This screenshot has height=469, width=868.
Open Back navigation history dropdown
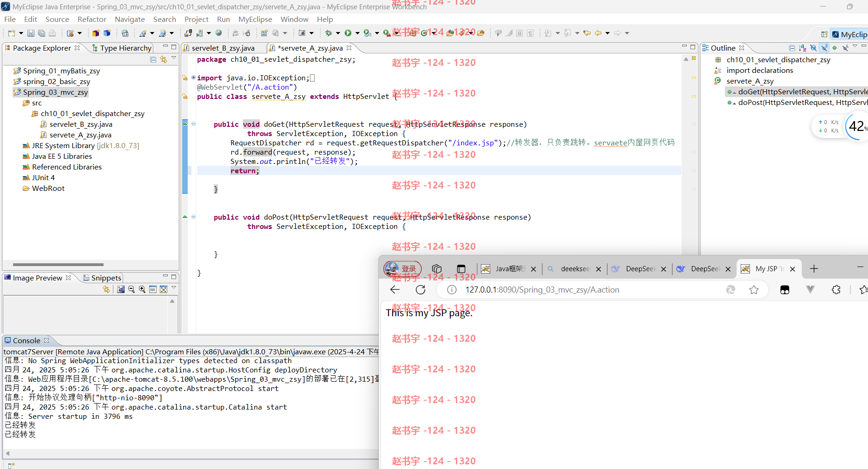point(607,33)
